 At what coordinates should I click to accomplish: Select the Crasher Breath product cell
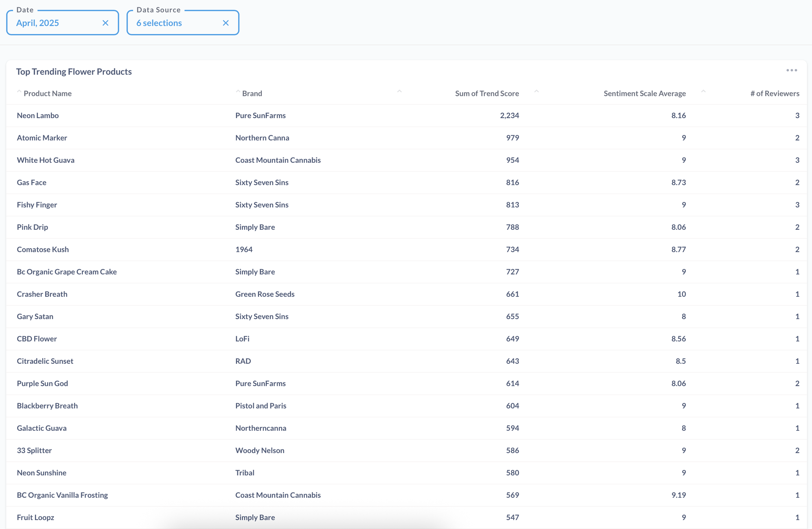[x=42, y=294]
